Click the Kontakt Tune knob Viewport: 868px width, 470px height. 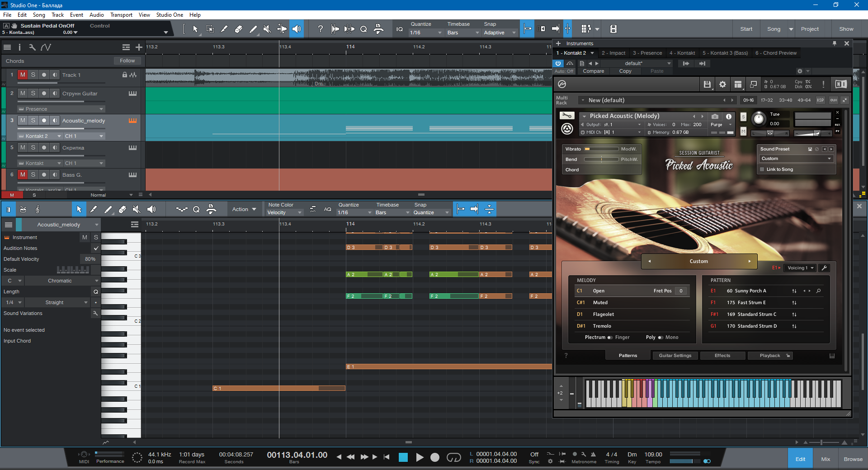[759, 119]
